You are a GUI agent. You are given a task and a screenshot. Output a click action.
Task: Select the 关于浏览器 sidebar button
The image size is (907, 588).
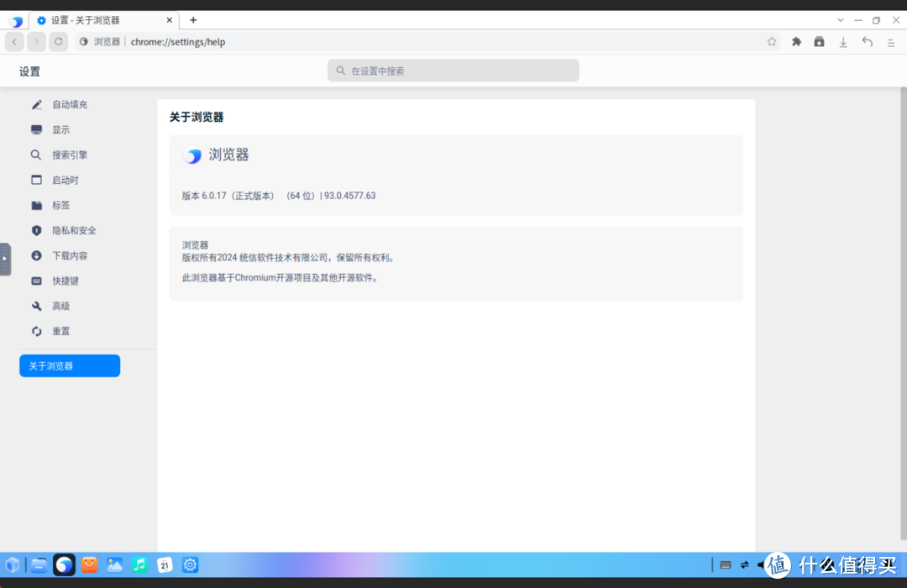pyautogui.click(x=70, y=366)
